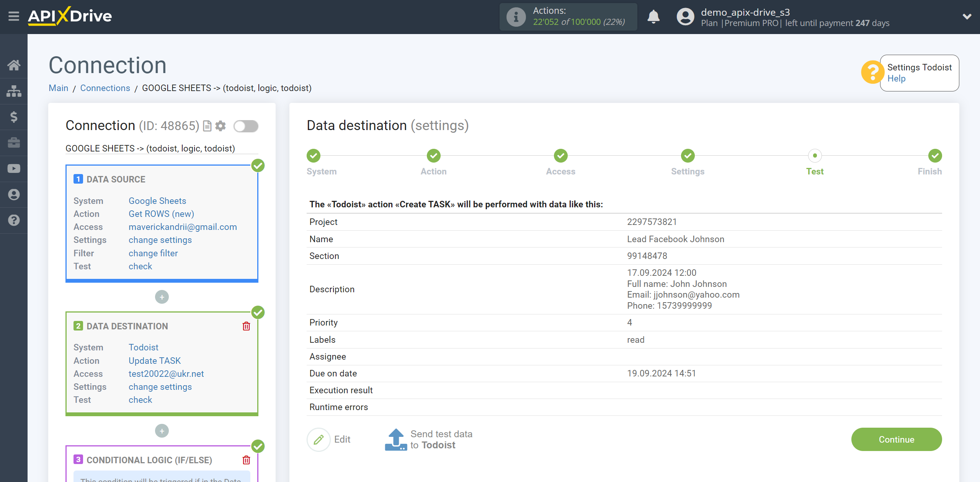Image resolution: width=980 pixels, height=482 pixels.
Task: Open connection settings gear icon
Action: coord(220,126)
